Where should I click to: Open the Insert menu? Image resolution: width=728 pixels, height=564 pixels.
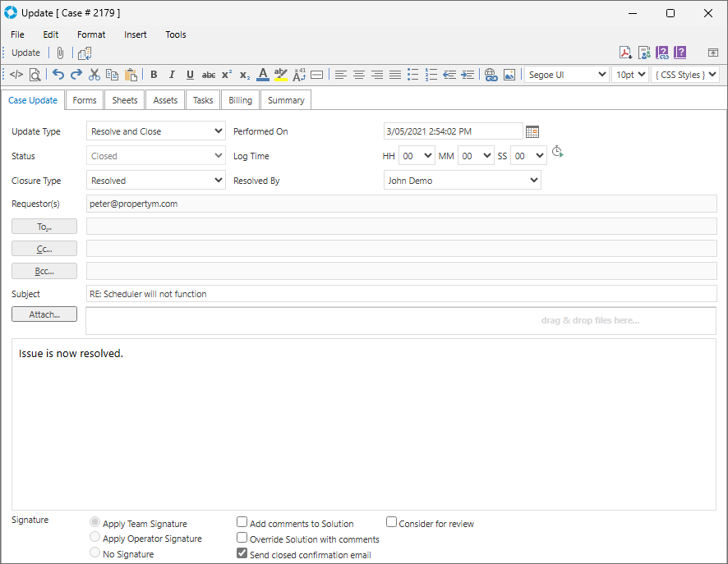(136, 34)
